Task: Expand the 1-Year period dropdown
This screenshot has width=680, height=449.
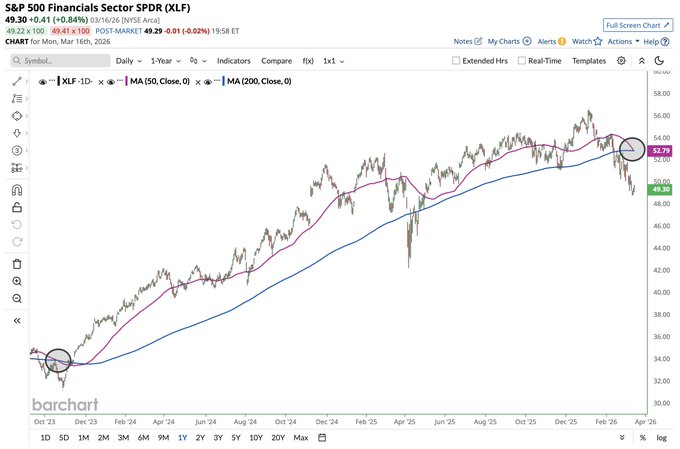Action: click(x=166, y=61)
